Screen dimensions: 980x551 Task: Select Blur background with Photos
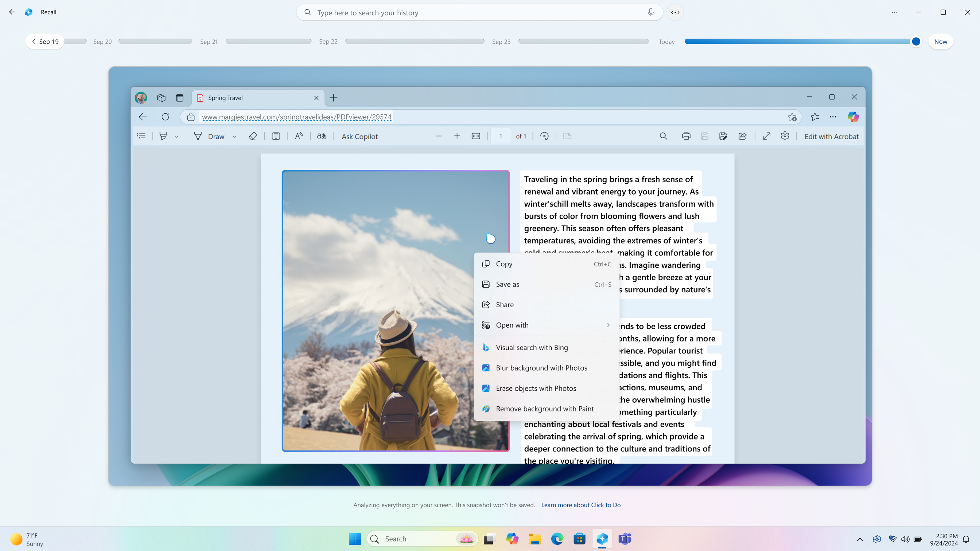click(542, 367)
